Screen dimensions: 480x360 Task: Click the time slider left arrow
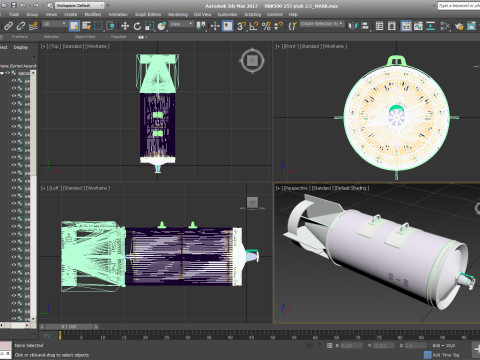point(42,327)
